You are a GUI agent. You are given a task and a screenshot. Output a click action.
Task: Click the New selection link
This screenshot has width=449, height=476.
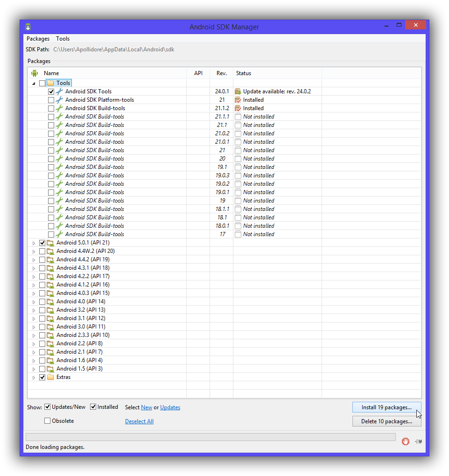[147, 407]
